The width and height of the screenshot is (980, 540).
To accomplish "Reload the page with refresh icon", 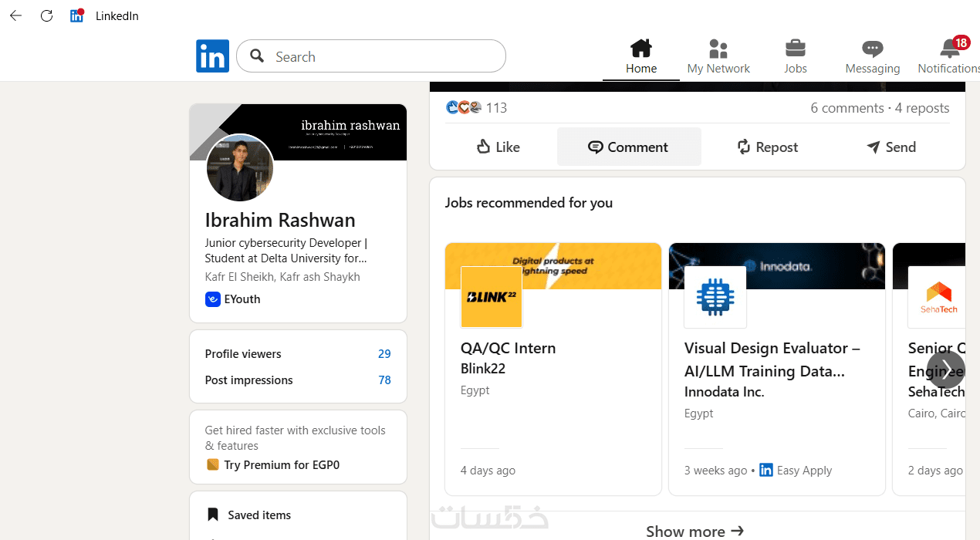I will [46, 15].
